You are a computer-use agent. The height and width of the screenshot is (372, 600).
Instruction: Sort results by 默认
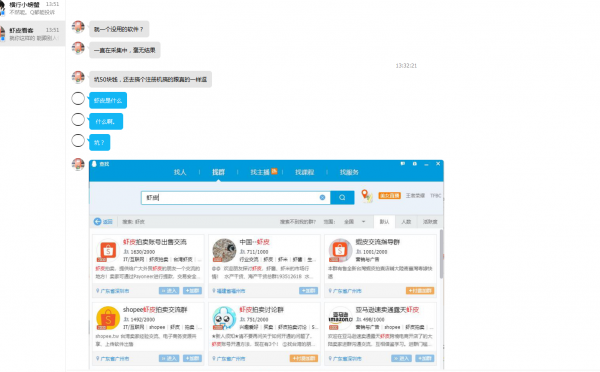pos(384,222)
